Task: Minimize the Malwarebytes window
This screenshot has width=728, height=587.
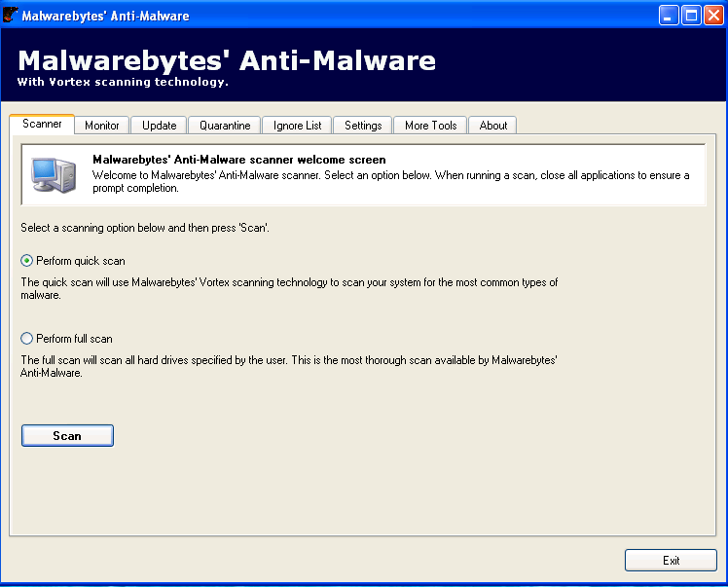Action: [669, 16]
